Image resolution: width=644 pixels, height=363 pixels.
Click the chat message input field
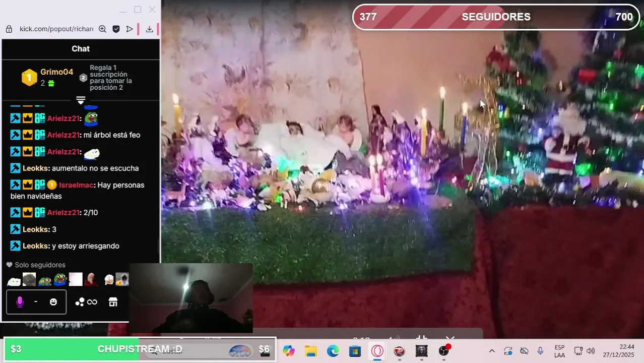36,302
